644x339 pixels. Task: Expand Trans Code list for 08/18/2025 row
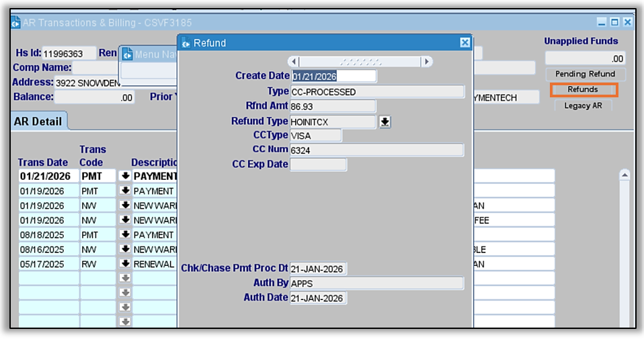pyautogui.click(x=124, y=235)
